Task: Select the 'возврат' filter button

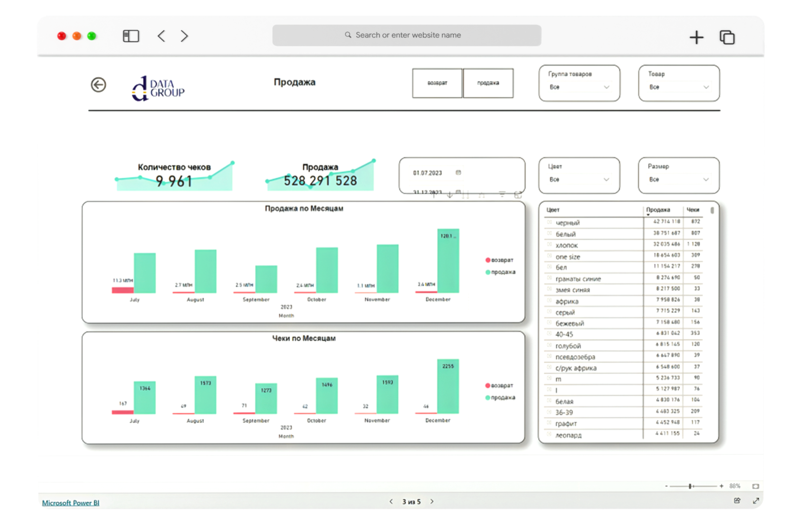Action: [x=437, y=83]
